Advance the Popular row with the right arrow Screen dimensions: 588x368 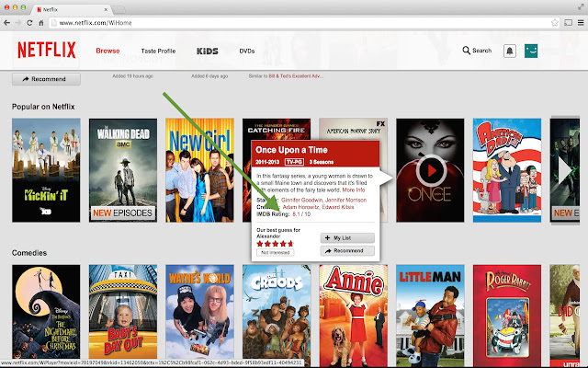(x=565, y=171)
